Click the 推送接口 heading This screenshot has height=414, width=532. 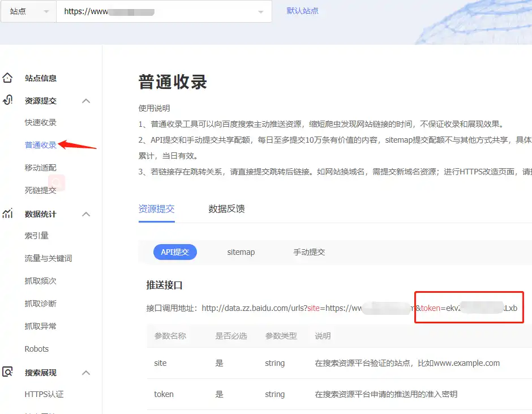[x=164, y=285]
